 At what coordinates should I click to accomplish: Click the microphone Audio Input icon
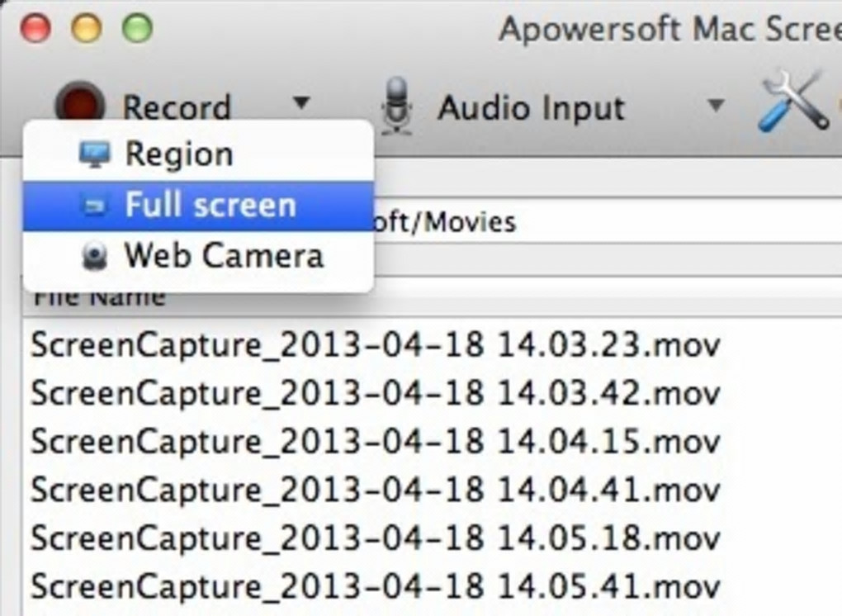397,106
